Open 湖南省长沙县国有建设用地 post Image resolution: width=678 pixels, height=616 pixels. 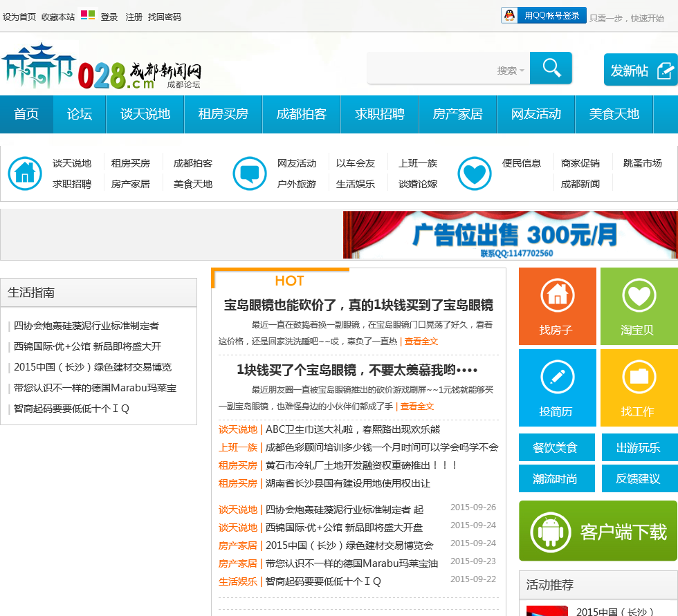347,483
